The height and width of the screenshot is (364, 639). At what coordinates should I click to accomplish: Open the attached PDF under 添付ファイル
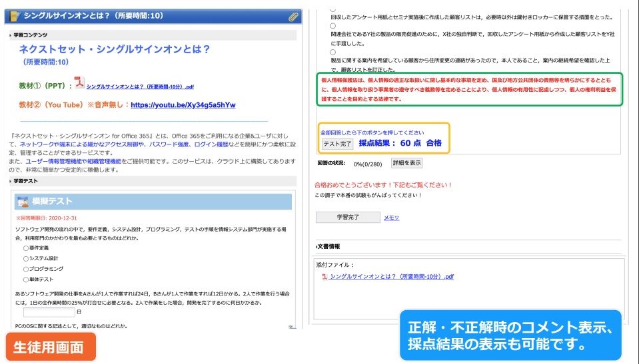point(391,277)
